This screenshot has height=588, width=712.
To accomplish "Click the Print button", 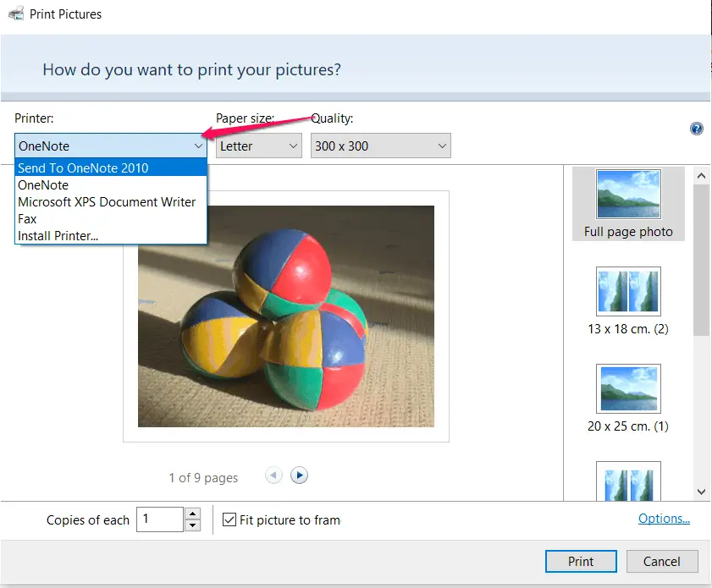I will (581, 562).
